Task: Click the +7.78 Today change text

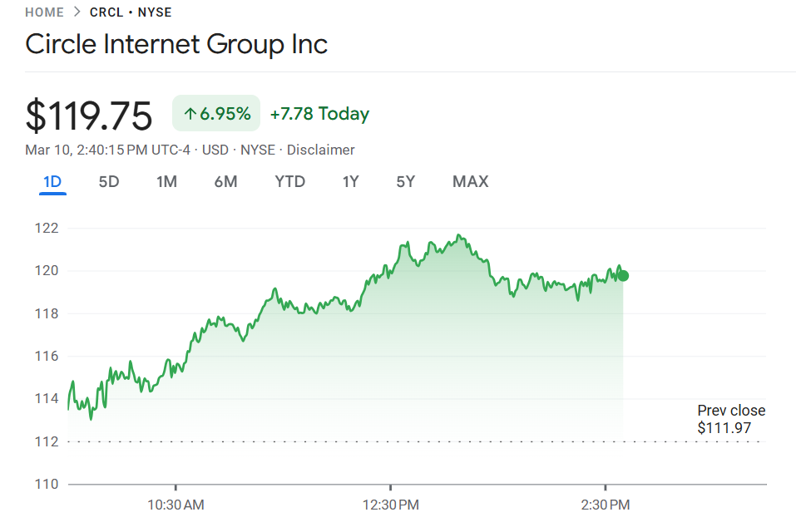Action: pyautogui.click(x=319, y=114)
